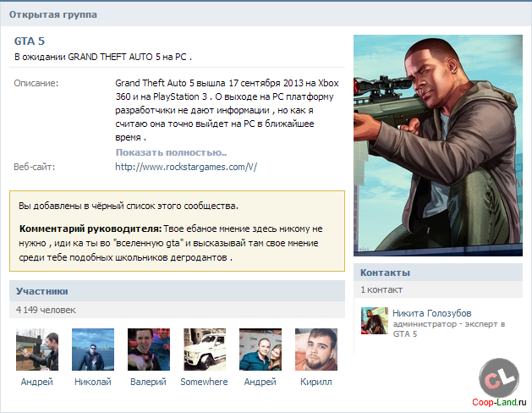This screenshot has width=532, height=413.
Task: Click the Валерий name link
Action: [x=148, y=382]
